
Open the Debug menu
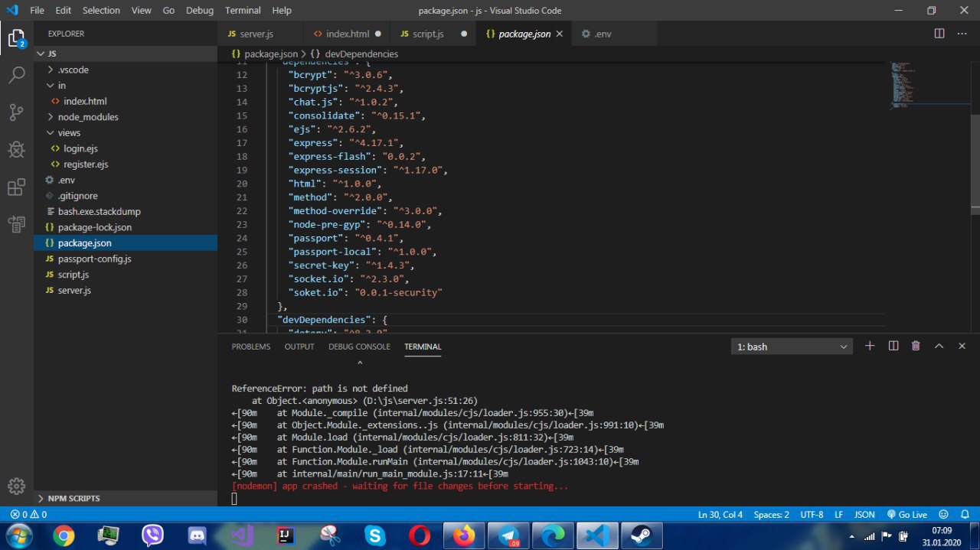point(200,11)
